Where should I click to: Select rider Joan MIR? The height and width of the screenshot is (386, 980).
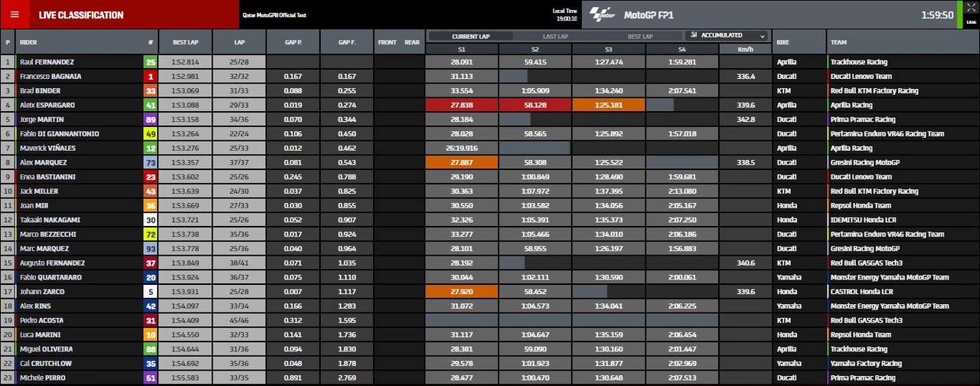(34, 205)
